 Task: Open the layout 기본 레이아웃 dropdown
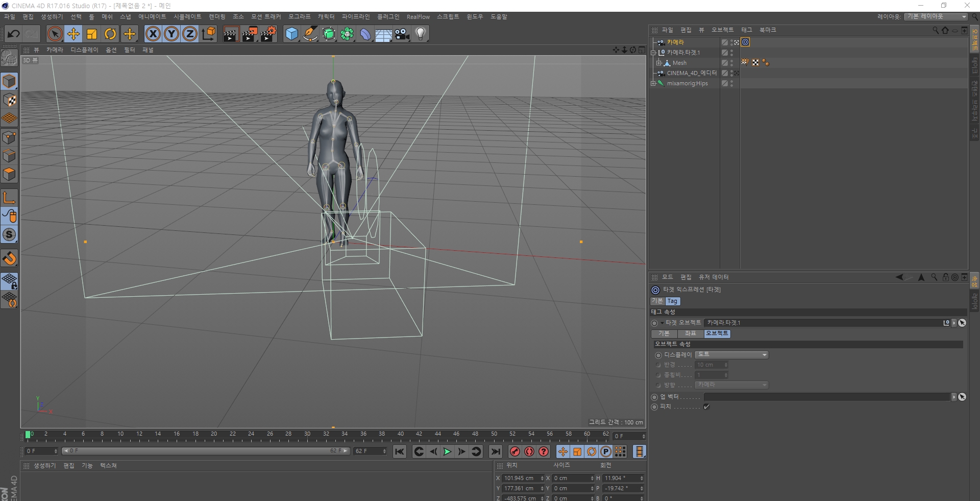click(x=936, y=17)
